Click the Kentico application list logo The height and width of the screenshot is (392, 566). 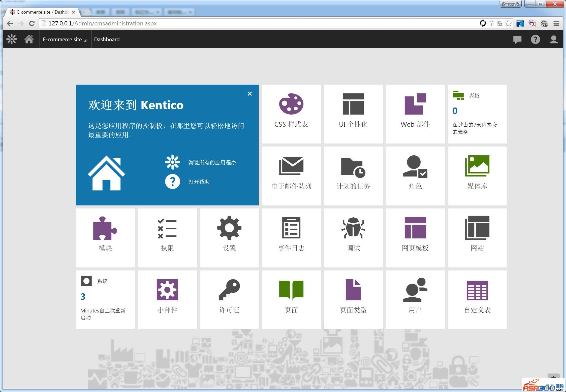[x=12, y=39]
